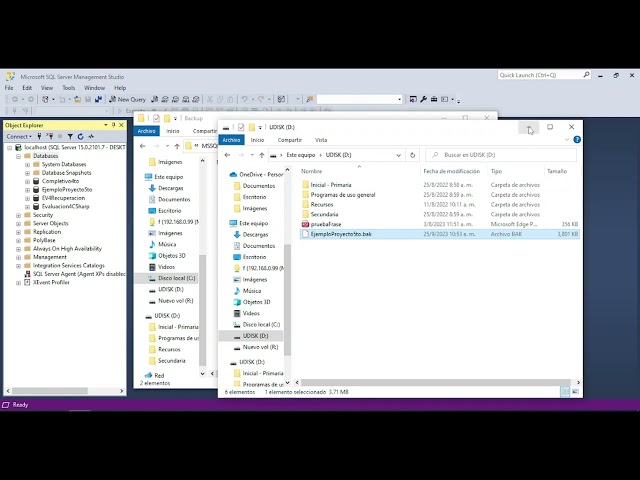Click Disconnect icon in Object Explorer
Viewport: 640px width, 480px height.
(x=50, y=136)
